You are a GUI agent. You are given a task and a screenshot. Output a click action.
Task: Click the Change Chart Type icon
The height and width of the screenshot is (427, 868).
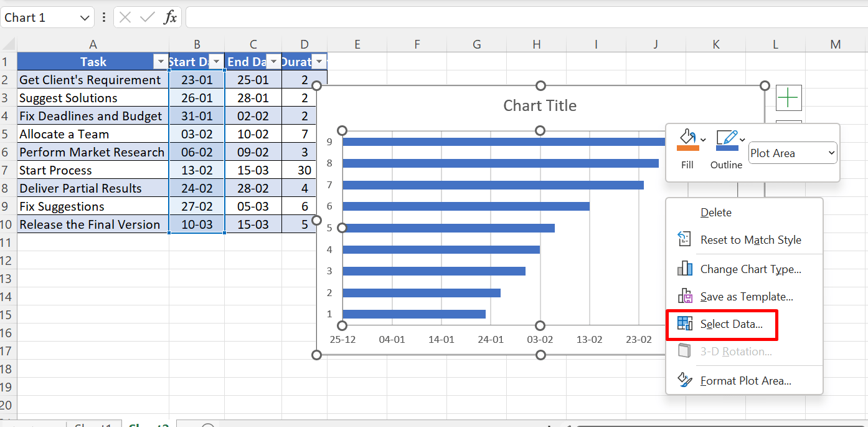(x=684, y=269)
